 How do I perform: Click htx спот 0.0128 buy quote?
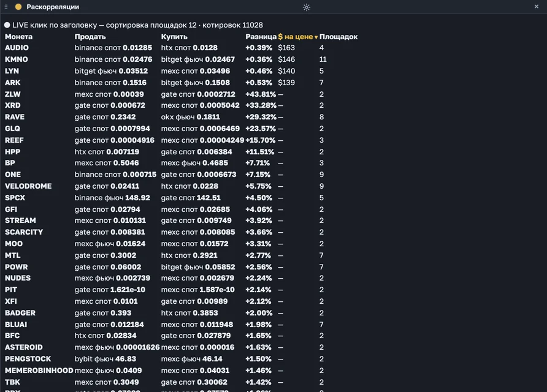189,48
